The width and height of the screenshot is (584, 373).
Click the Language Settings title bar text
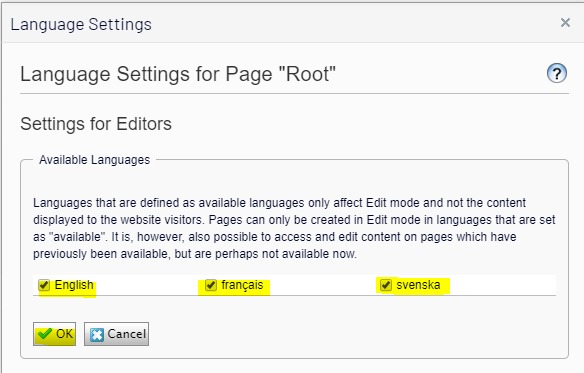tap(81, 25)
